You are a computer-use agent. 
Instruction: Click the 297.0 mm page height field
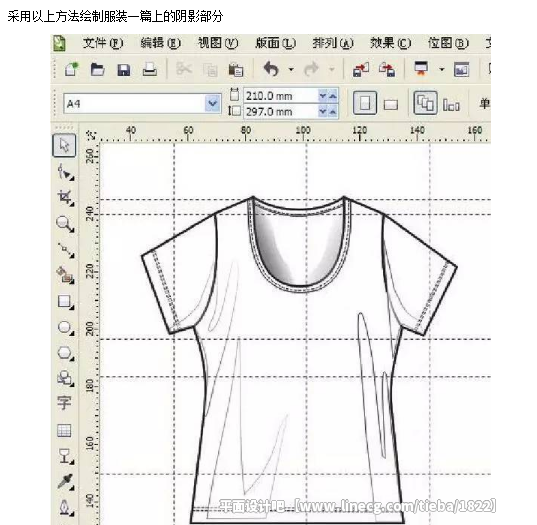coord(281,111)
